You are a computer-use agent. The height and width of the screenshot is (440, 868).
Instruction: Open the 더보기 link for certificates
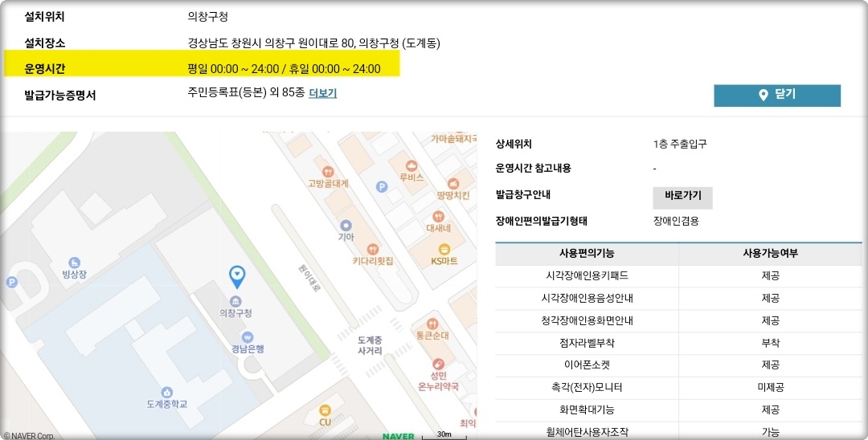[323, 93]
